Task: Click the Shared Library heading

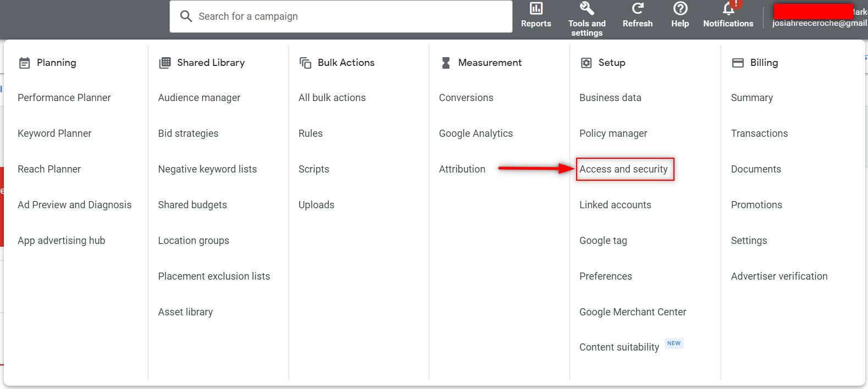Action: point(211,63)
